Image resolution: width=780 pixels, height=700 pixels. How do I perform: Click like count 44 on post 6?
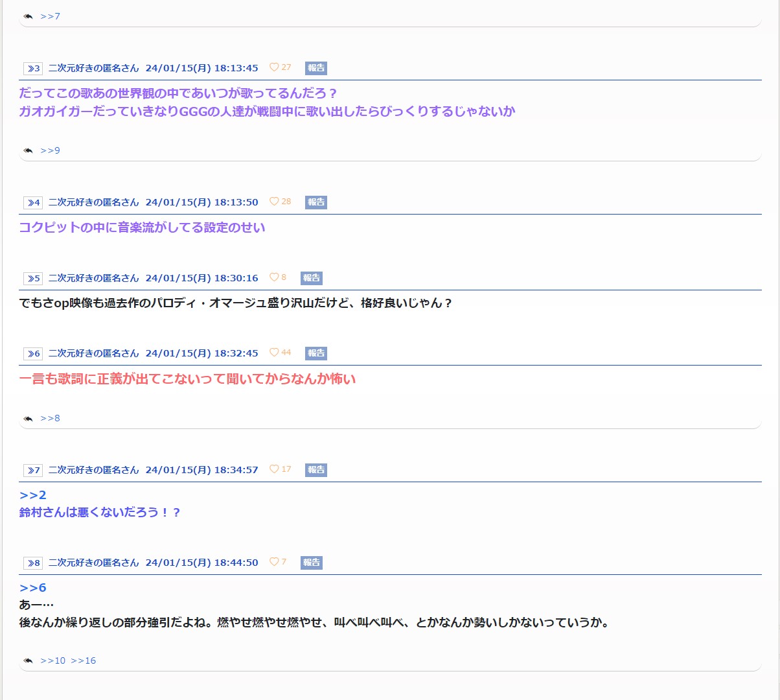click(x=286, y=353)
